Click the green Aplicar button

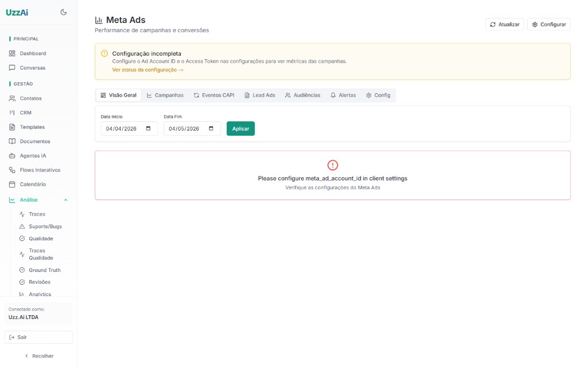tap(241, 128)
